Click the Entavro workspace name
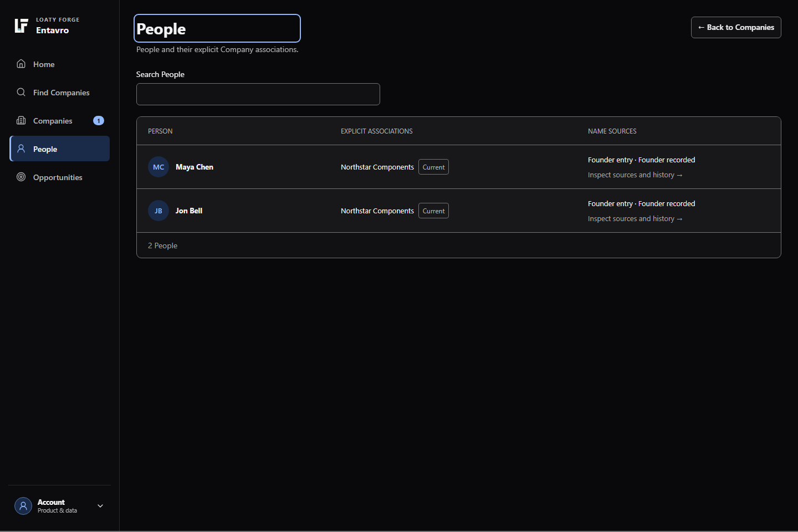This screenshot has height=532, width=798. [x=53, y=30]
